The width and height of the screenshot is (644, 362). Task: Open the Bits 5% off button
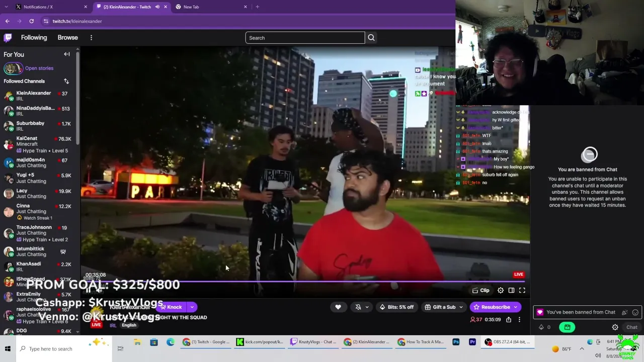tap(397, 307)
